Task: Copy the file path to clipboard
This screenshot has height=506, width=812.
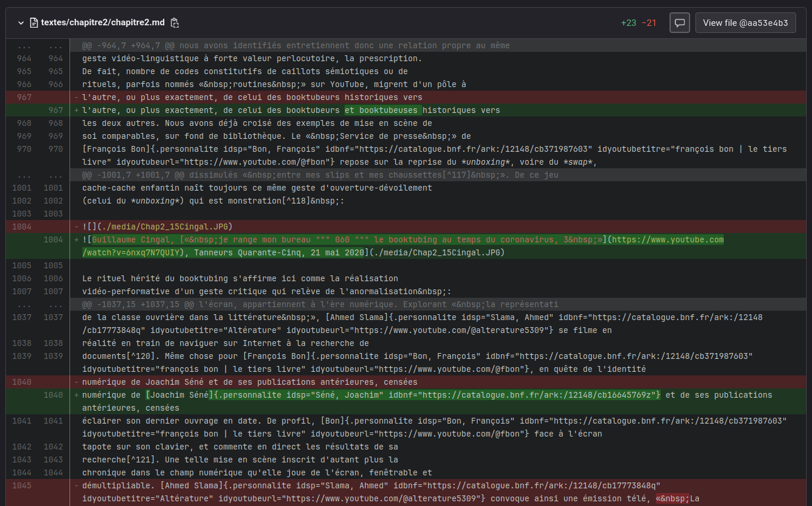Action: pyautogui.click(x=174, y=23)
